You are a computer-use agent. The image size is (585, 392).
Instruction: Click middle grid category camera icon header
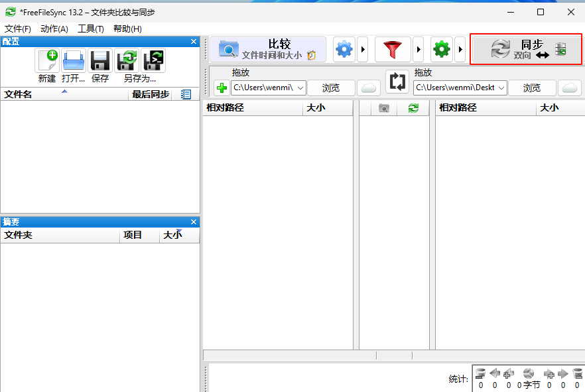(x=384, y=108)
